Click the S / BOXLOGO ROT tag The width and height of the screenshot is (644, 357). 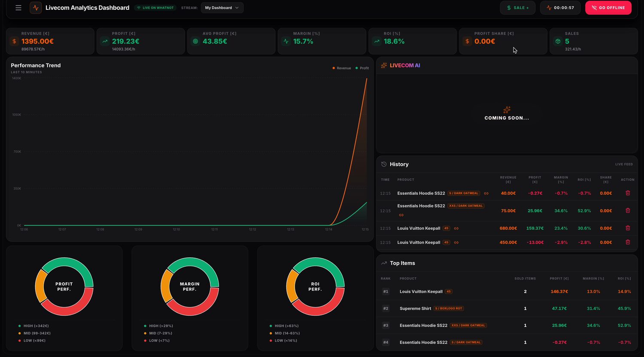(448, 308)
